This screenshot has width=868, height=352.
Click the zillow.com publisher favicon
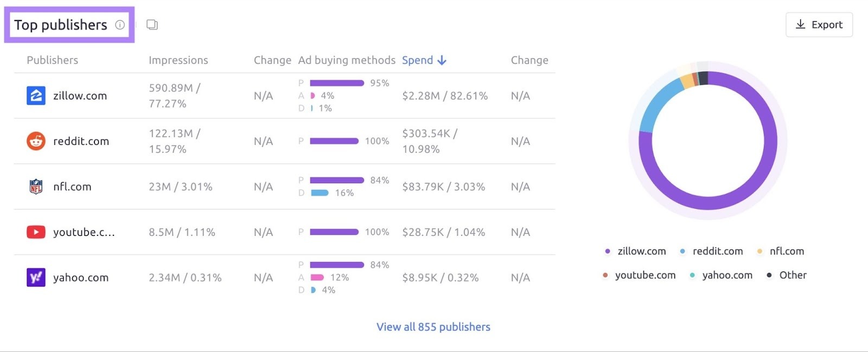35,95
